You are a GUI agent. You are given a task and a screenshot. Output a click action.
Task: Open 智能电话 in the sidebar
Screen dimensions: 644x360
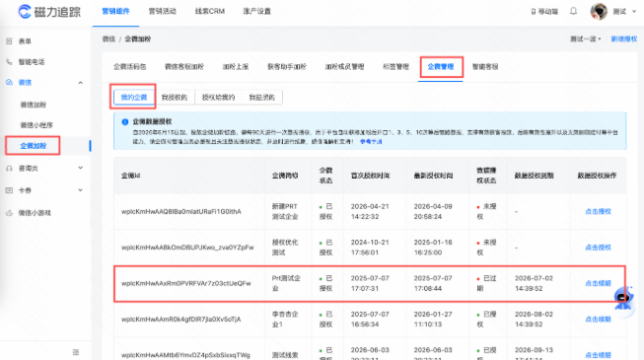32,61
